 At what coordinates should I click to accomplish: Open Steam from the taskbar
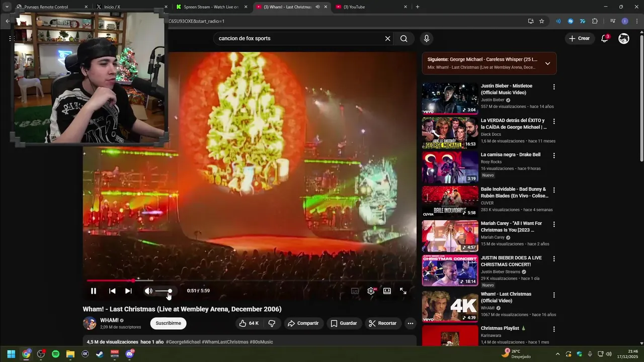point(100,354)
